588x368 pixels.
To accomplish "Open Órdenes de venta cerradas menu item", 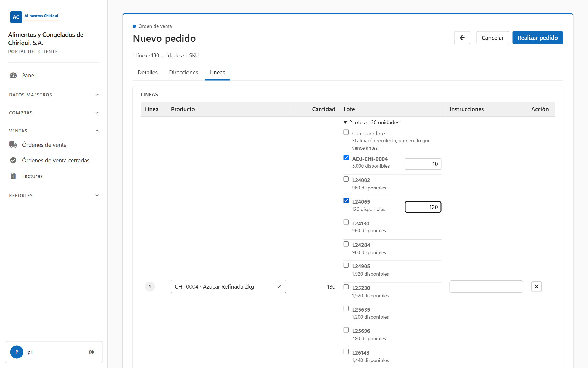I will tap(56, 160).
